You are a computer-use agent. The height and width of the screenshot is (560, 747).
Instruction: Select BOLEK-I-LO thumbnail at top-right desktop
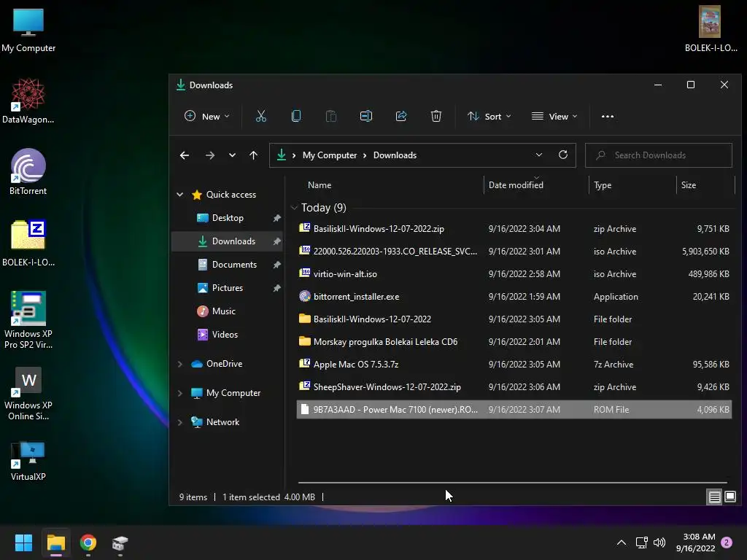click(711, 28)
